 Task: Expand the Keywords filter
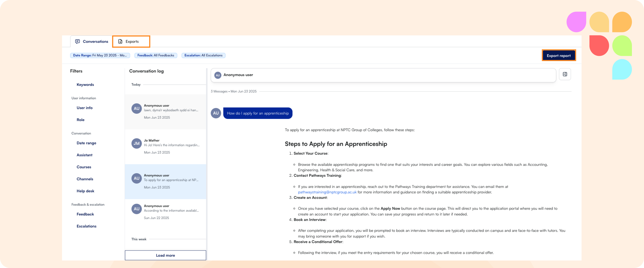click(x=85, y=85)
